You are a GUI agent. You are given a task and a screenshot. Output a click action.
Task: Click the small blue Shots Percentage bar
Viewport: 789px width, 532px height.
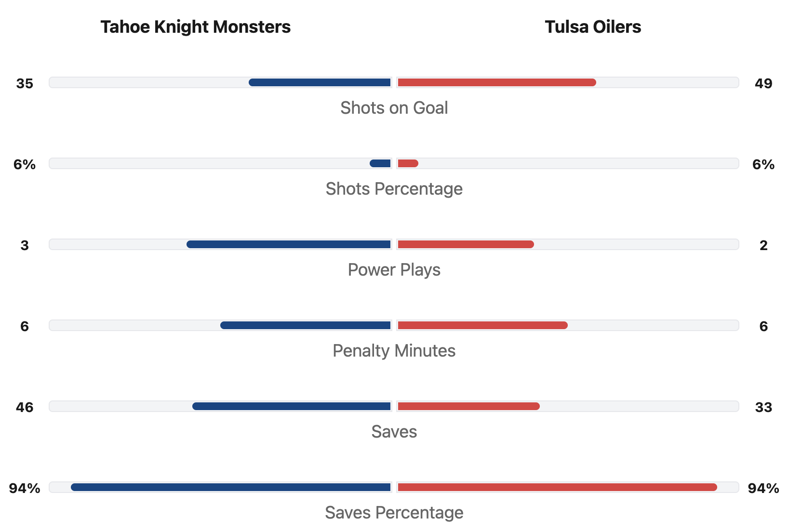click(380, 163)
